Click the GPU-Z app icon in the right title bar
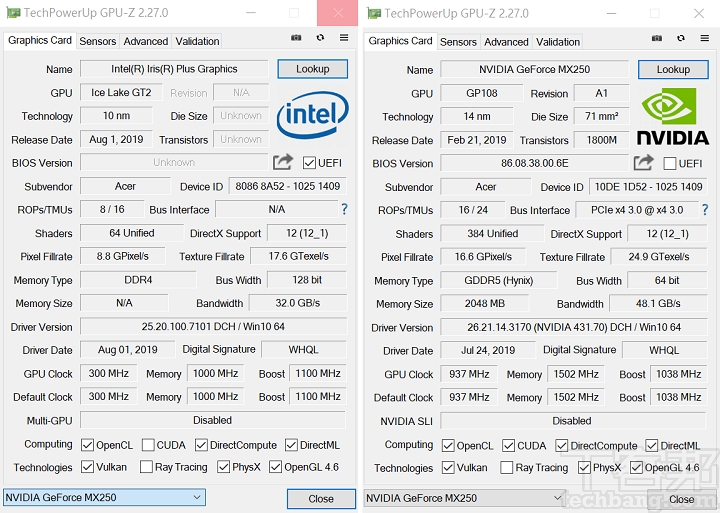This screenshot has width=720, height=513. tap(374, 13)
